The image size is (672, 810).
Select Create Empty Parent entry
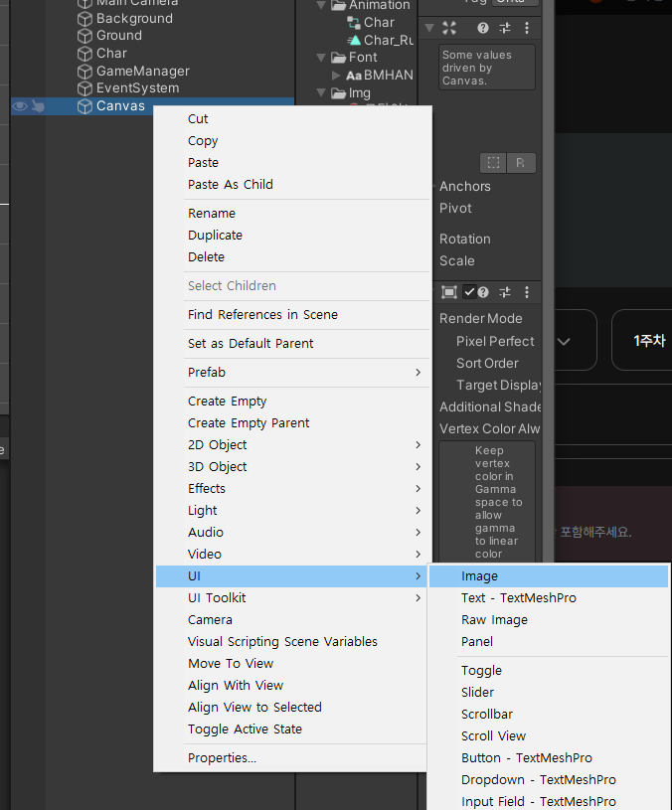pos(293,423)
